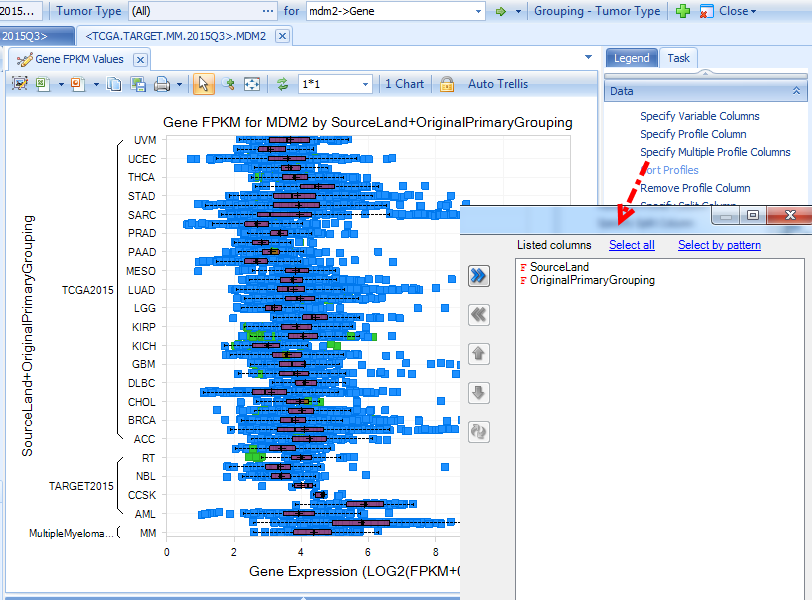Click the remove-all double left arrow button
The image size is (812, 600).
(x=478, y=315)
